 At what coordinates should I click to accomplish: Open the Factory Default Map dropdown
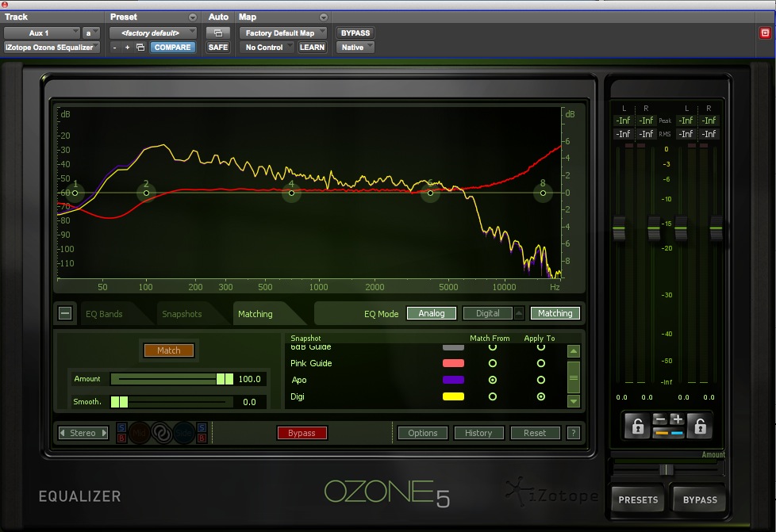(283, 33)
